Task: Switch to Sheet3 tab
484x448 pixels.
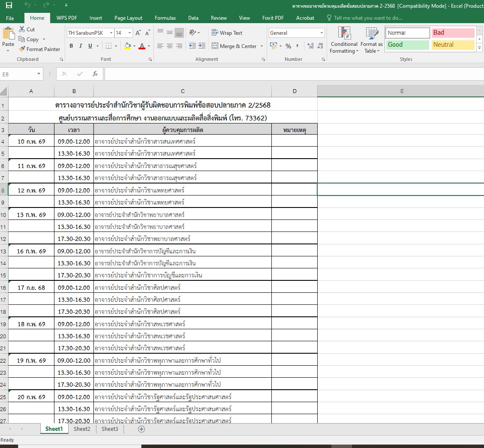Action: pyautogui.click(x=110, y=429)
